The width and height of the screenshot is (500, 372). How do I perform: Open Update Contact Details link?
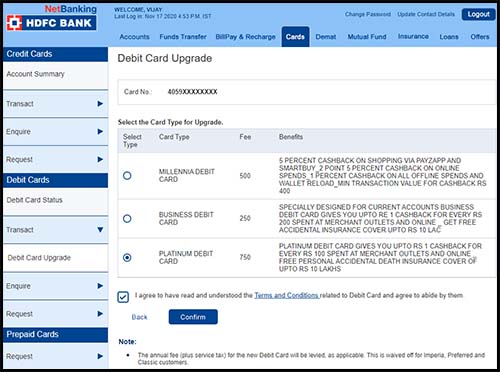[x=426, y=14]
